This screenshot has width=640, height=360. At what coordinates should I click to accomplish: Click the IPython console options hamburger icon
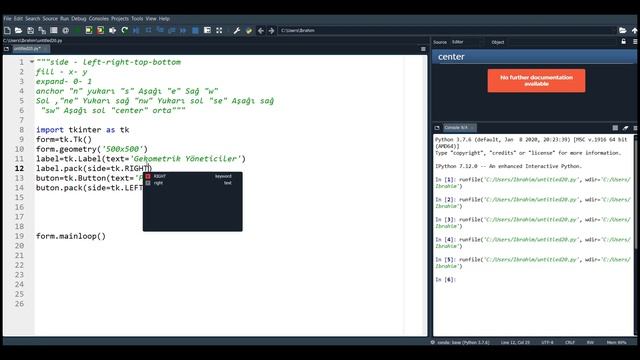pyautogui.click(x=635, y=128)
